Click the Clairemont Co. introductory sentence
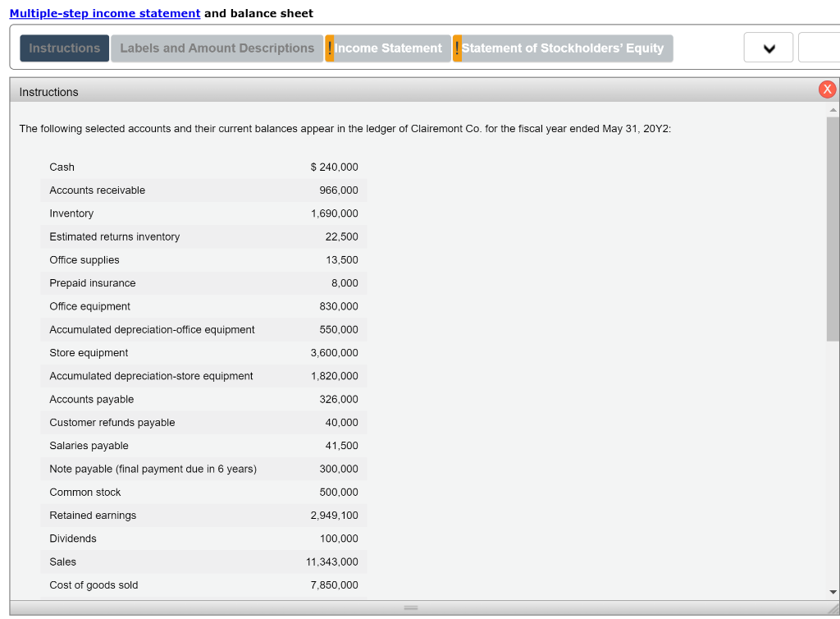Screen dimensions: 840x619 pos(345,129)
